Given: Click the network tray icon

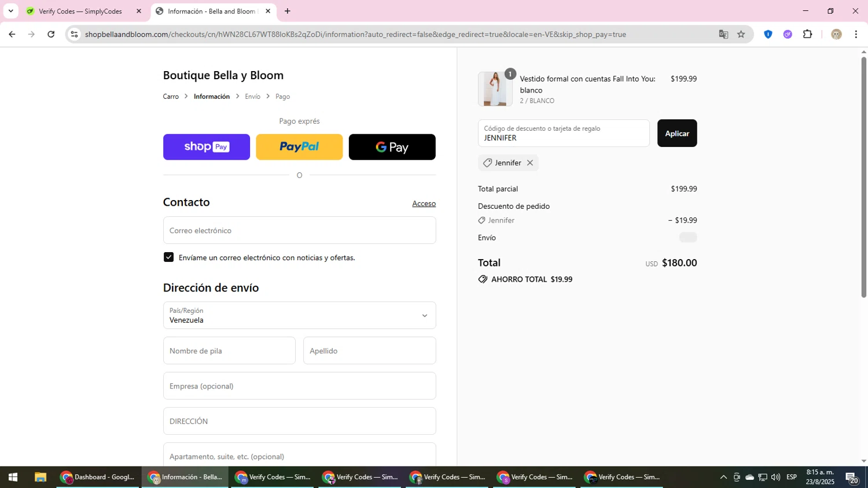Looking at the screenshot, I should coord(763,477).
